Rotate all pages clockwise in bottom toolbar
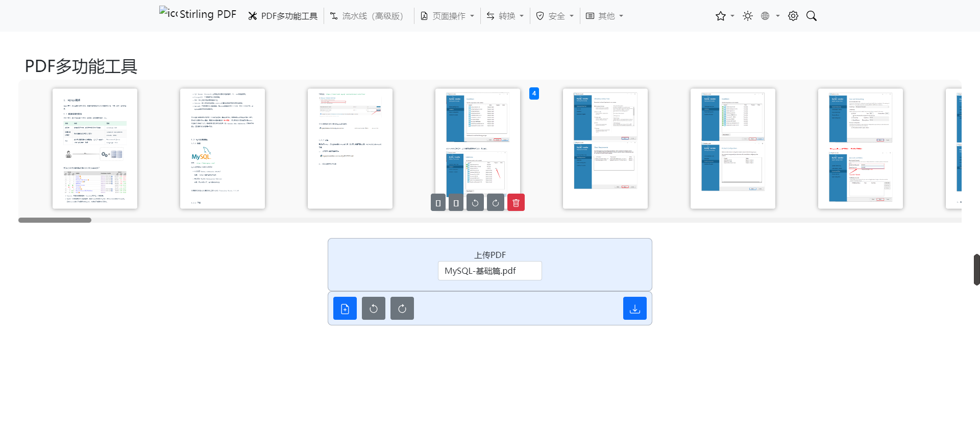The image size is (980, 425). (x=402, y=309)
